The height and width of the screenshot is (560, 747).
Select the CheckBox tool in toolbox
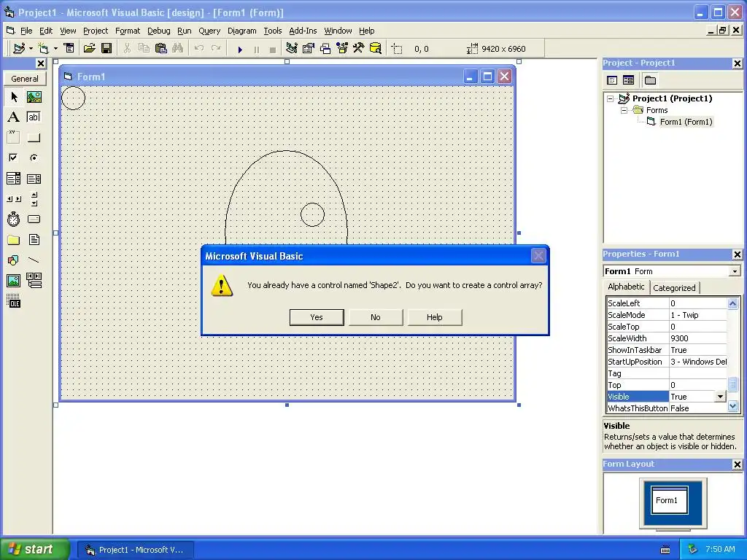pyautogui.click(x=14, y=157)
